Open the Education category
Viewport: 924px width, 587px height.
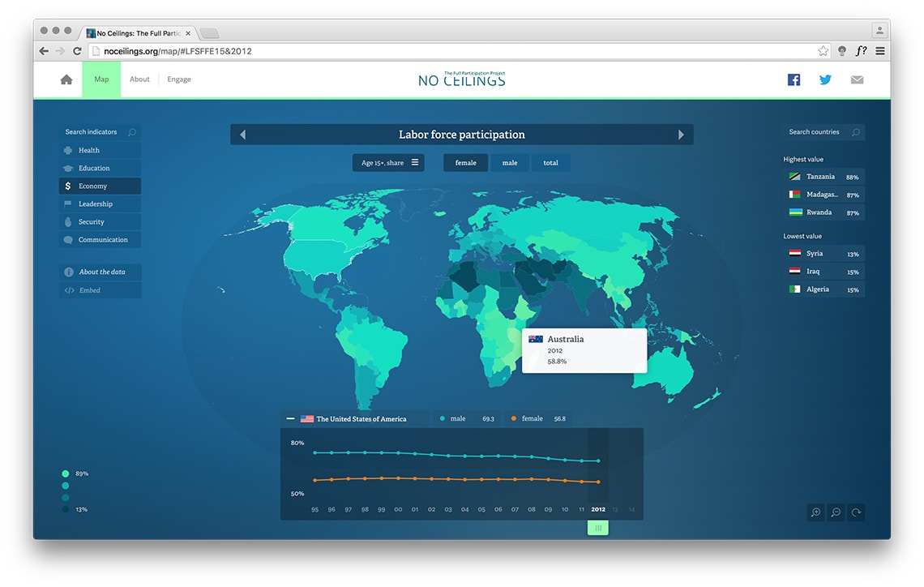[x=100, y=168]
